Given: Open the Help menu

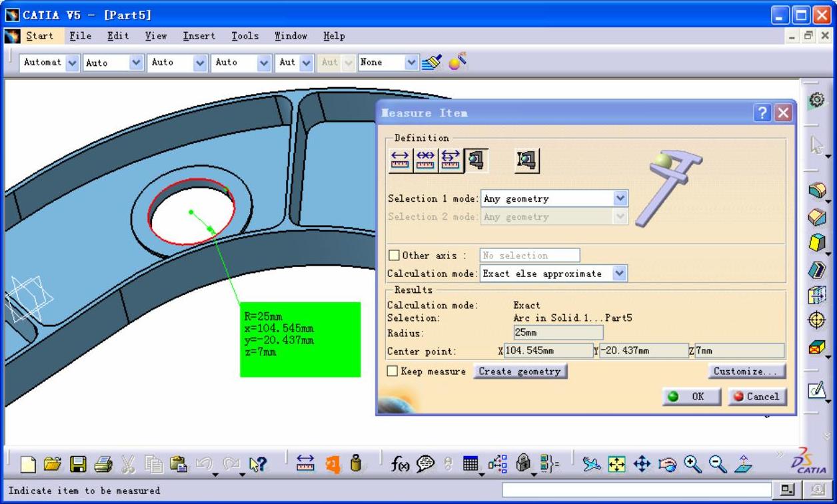Looking at the screenshot, I should [334, 36].
